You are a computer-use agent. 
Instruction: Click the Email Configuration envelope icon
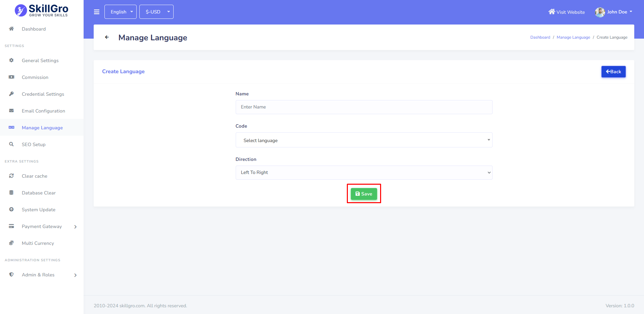[x=11, y=110]
